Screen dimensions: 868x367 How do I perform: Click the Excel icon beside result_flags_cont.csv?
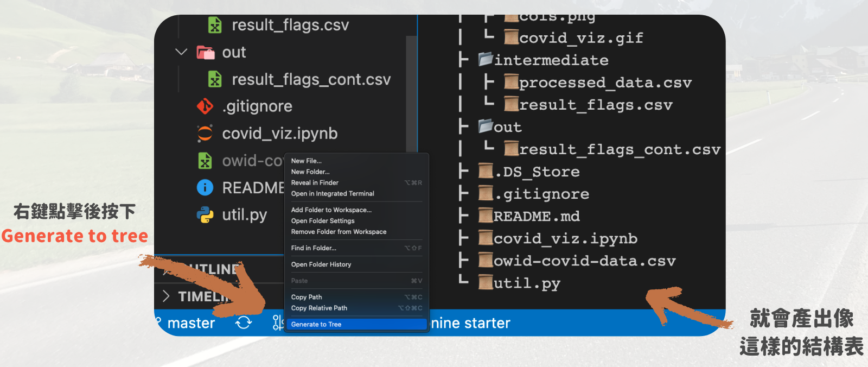[215, 80]
